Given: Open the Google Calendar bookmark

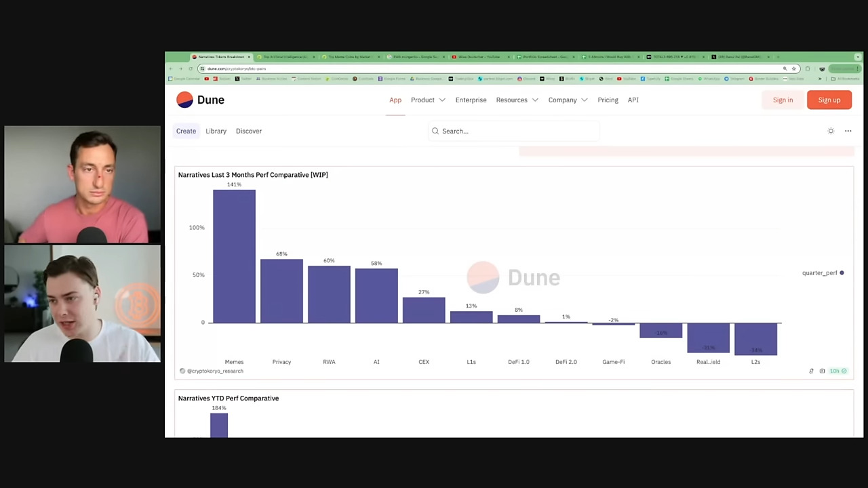Looking at the screenshot, I should pos(184,79).
